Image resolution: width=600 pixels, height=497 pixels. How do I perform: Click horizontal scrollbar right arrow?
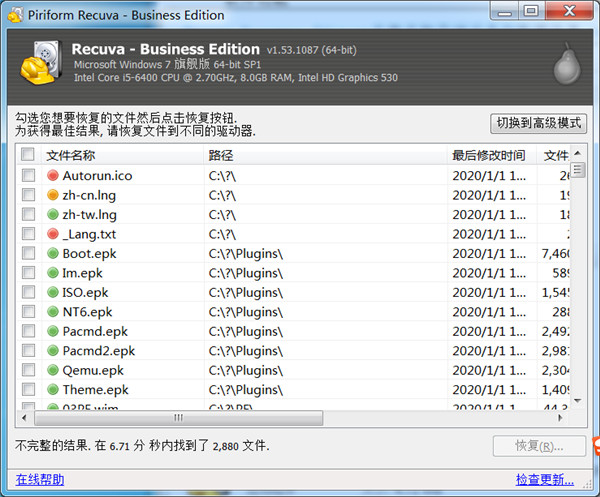(561, 418)
